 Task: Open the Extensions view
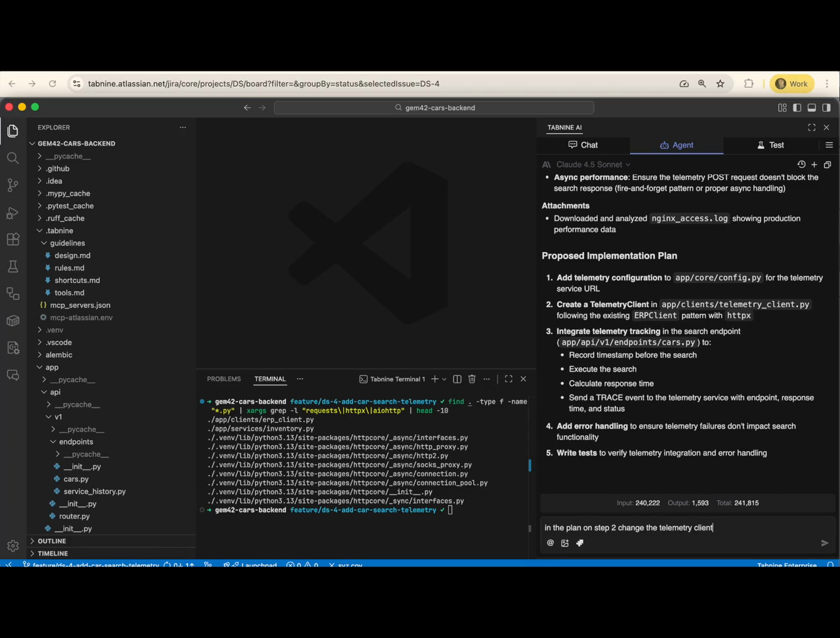click(12, 239)
